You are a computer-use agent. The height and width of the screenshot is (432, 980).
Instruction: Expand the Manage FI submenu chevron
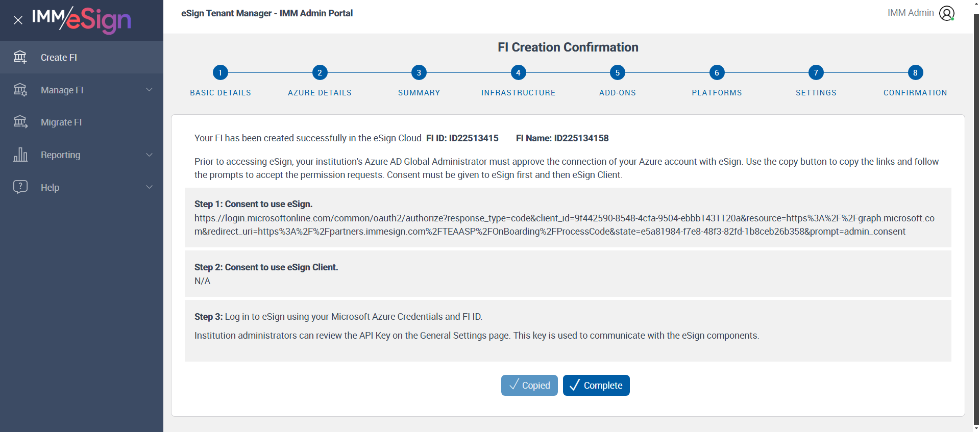[x=150, y=90]
